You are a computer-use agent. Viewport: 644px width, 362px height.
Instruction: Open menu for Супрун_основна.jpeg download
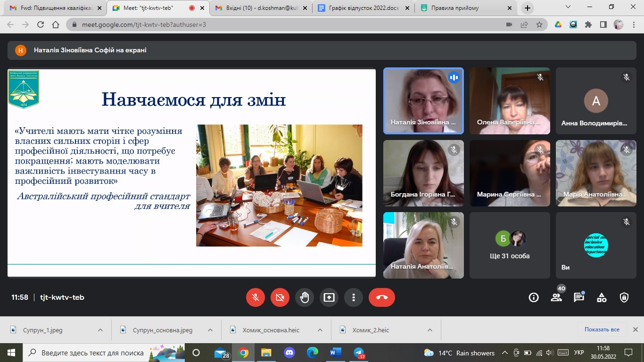pyautogui.click(x=210, y=330)
